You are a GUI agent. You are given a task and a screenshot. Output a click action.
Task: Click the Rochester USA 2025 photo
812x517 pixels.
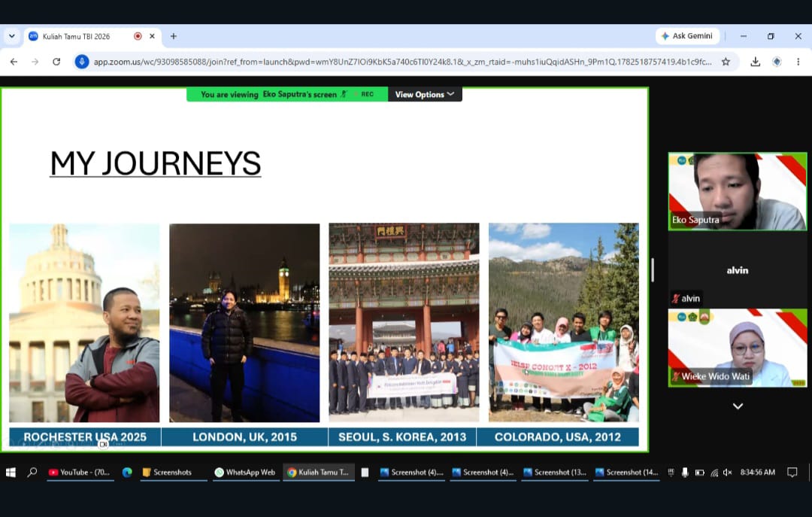84,323
